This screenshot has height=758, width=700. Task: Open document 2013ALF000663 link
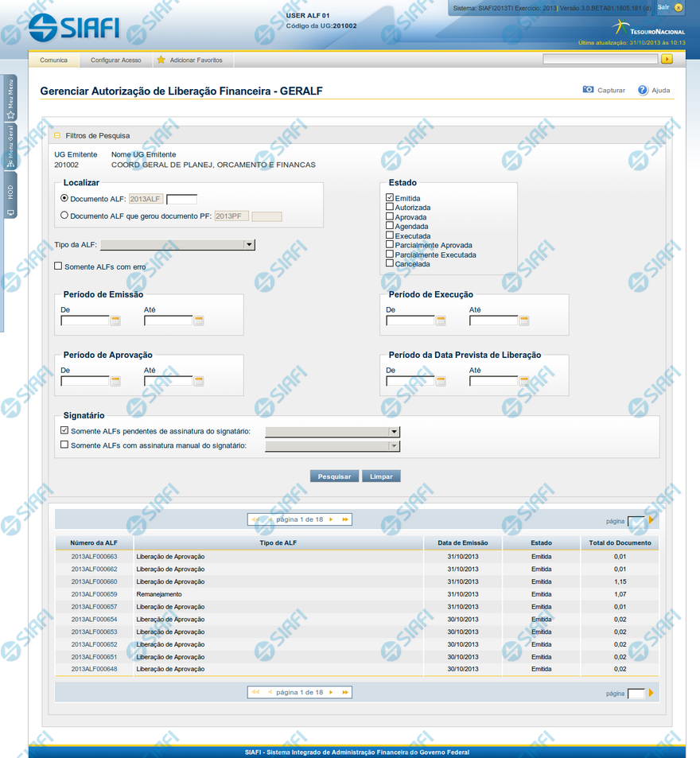pyautogui.click(x=94, y=557)
